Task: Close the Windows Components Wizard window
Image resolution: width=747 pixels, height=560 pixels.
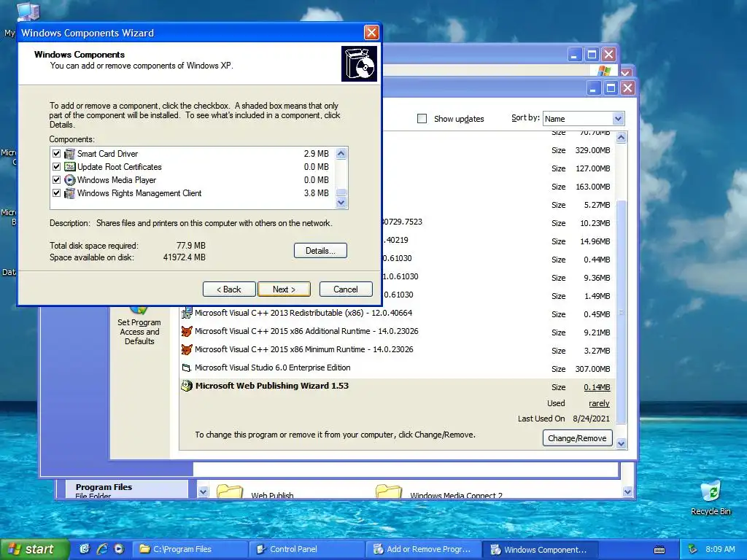Action: click(x=371, y=33)
